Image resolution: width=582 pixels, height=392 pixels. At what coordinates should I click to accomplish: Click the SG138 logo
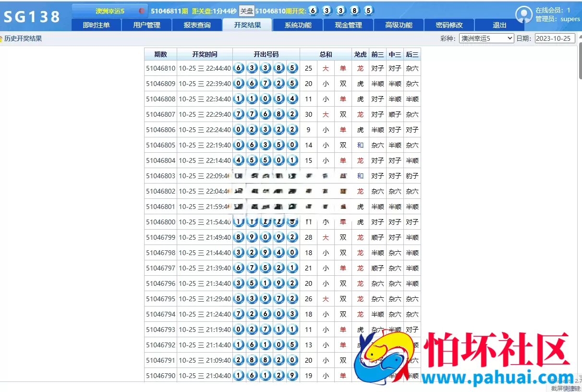coord(32,17)
